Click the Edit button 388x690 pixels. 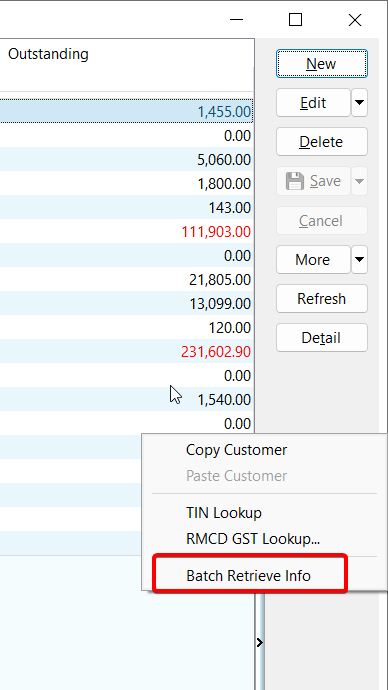pos(313,103)
